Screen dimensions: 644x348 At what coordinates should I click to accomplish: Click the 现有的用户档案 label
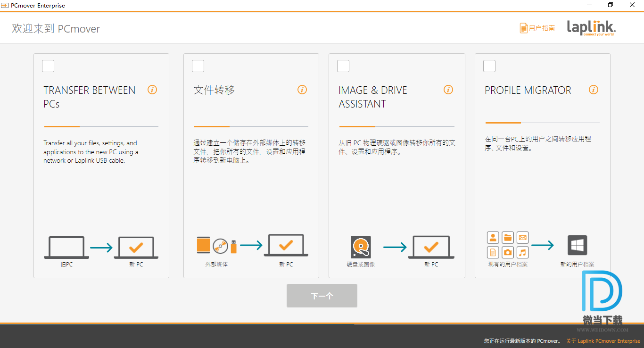pyautogui.click(x=508, y=264)
